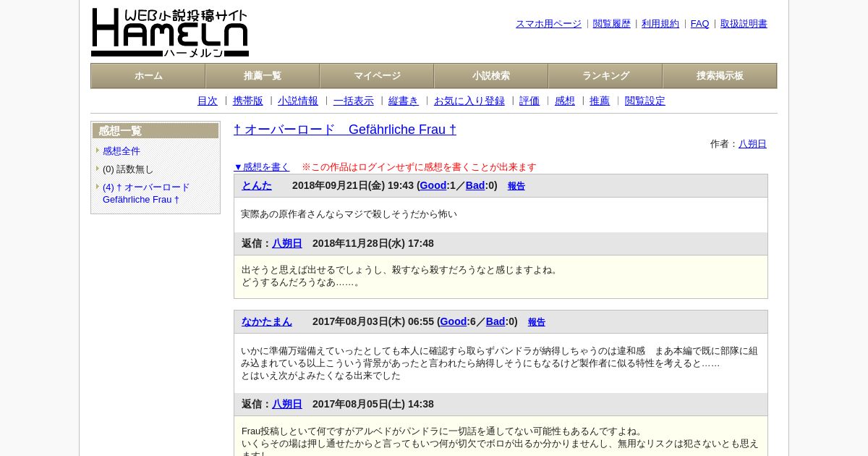Report とんた's comment via 報告
The height and width of the screenshot is (456, 868).
click(x=516, y=186)
